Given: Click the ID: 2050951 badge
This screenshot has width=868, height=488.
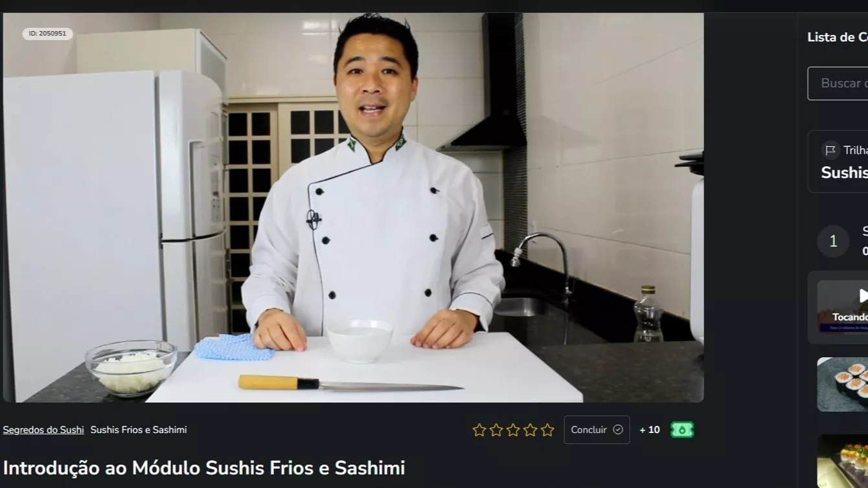Looking at the screenshot, I should [47, 34].
